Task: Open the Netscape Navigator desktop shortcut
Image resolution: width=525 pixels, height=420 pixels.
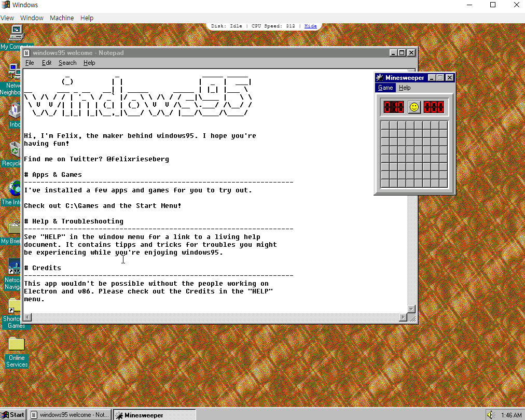Action: [x=15, y=267]
